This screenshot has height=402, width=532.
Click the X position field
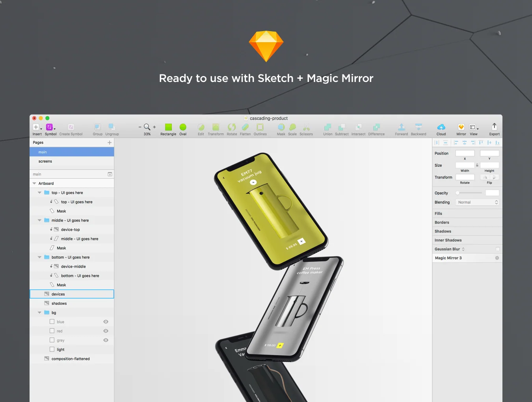click(x=465, y=153)
